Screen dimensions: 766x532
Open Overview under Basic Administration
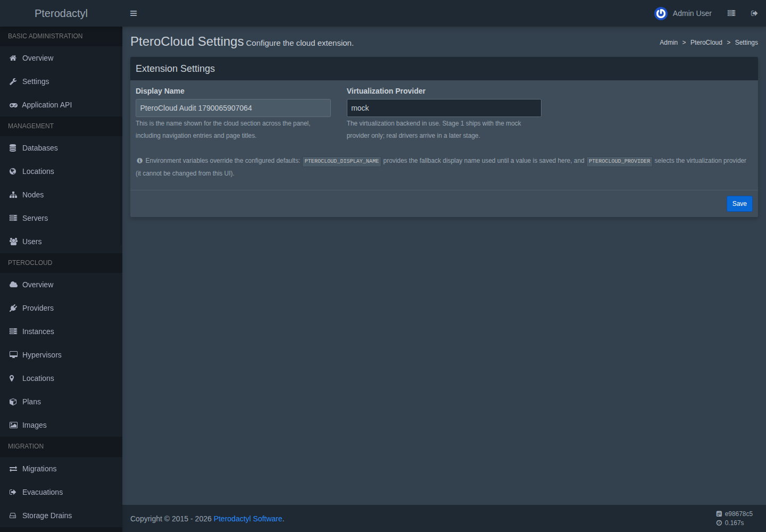pos(61,58)
